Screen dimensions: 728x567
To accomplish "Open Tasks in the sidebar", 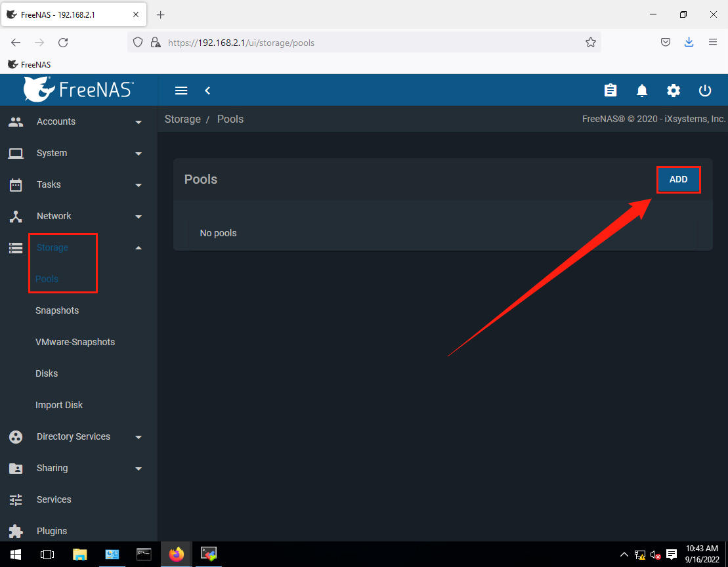I will tap(49, 184).
